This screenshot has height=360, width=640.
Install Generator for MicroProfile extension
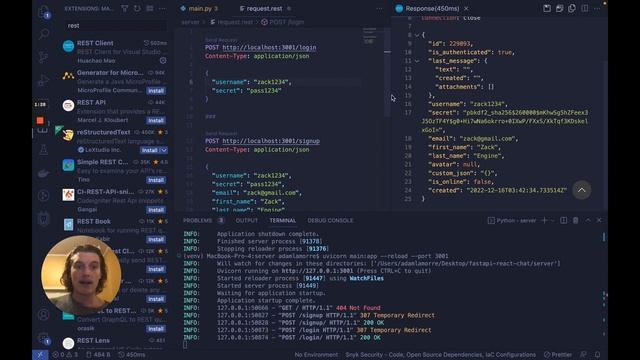[x=156, y=91]
